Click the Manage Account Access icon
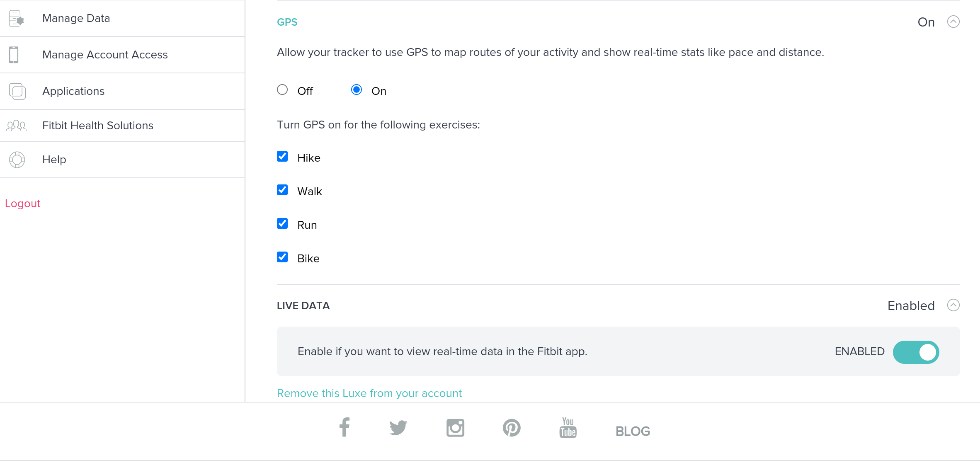 [x=16, y=55]
